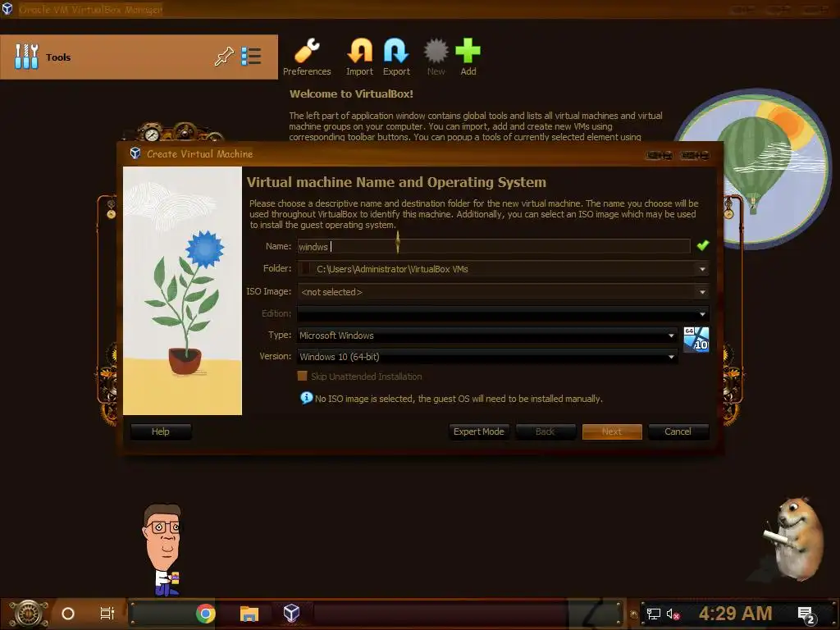Click the pin icon in Tools row

pos(224,57)
